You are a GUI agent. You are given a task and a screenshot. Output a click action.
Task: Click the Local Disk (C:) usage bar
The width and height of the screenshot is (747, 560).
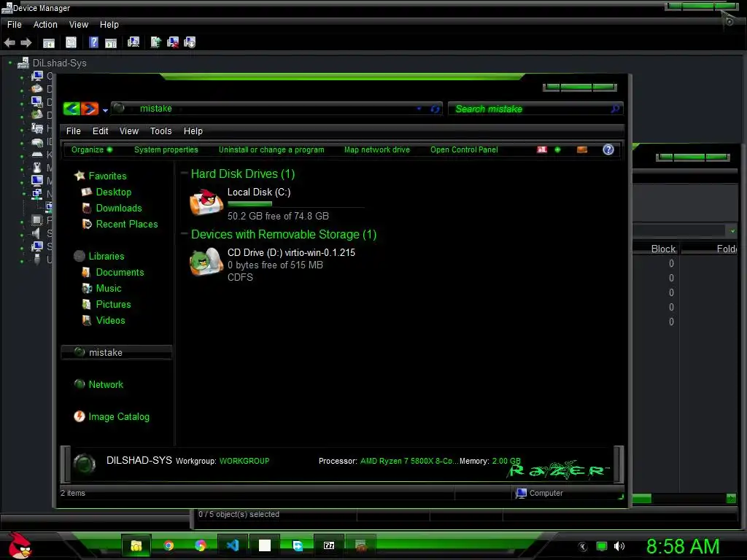point(296,204)
